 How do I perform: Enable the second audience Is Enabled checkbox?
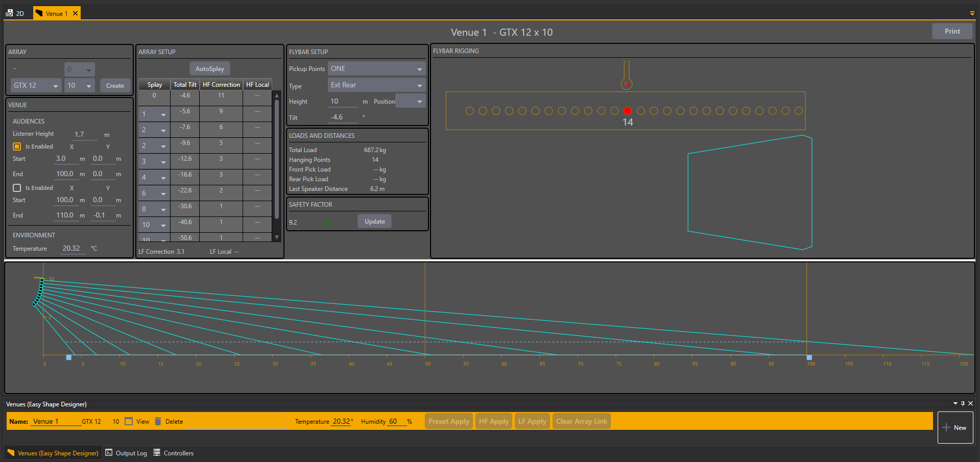[17, 188]
